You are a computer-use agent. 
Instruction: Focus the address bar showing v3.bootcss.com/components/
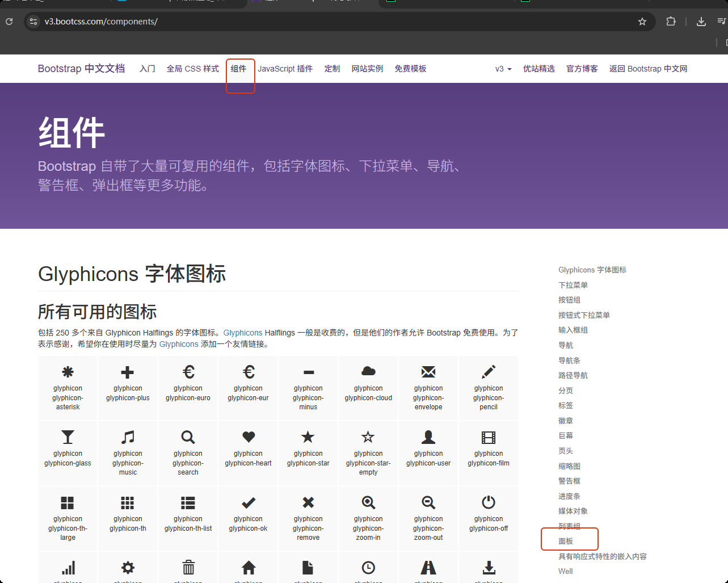pos(339,22)
